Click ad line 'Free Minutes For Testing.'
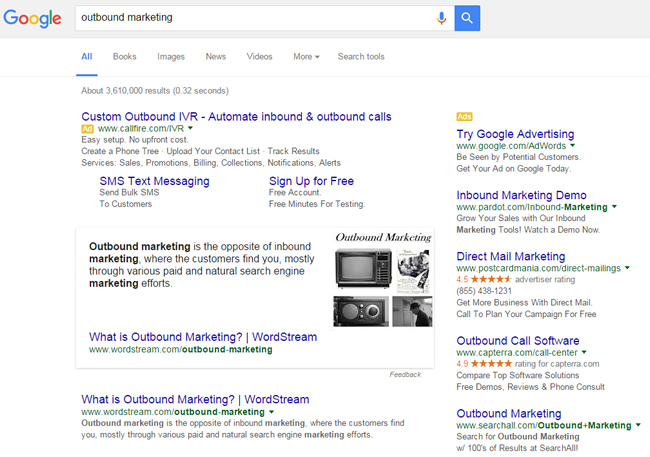The image size is (650, 457). click(317, 204)
